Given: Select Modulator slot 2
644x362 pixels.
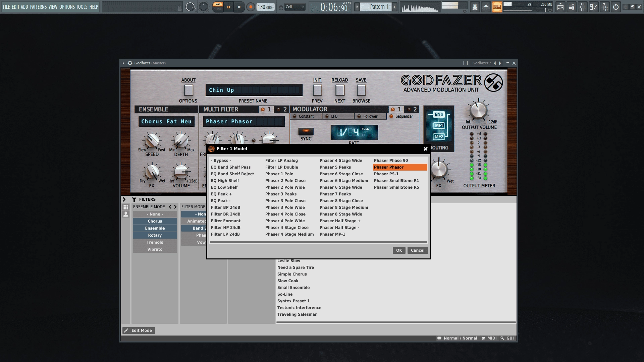Looking at the screenshot, I should point(412,109).
